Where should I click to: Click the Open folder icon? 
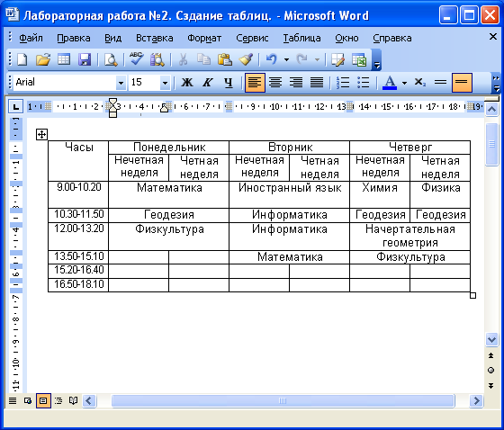[43, 59]
